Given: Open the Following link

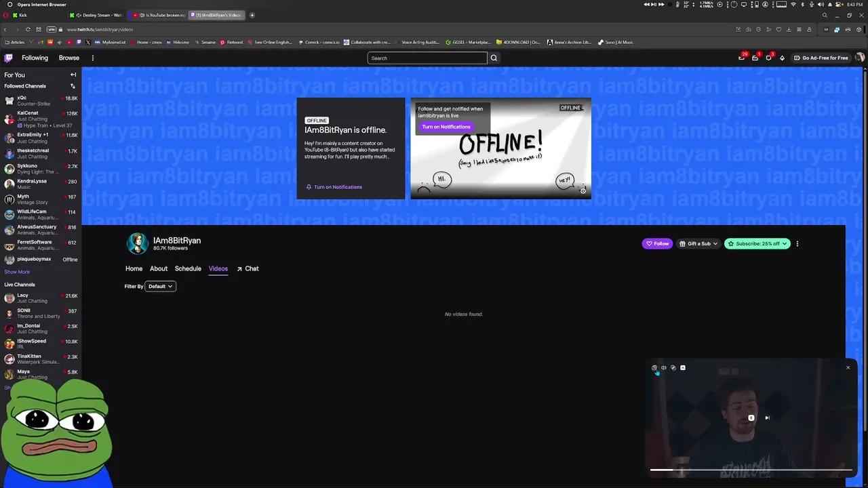Looking at the screenshot, I should click(35, 58).
